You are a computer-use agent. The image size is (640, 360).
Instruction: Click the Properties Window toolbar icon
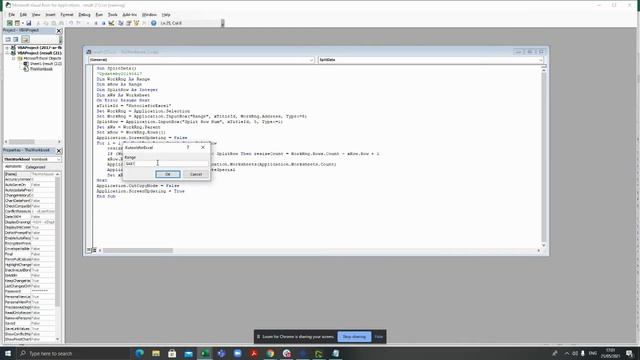129,23
